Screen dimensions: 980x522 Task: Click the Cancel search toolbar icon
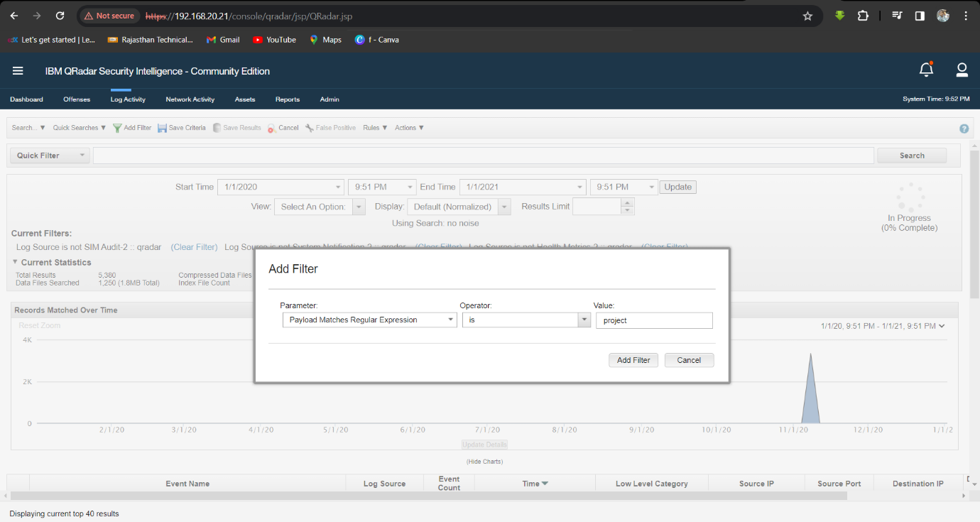click(x=273, y=128)
